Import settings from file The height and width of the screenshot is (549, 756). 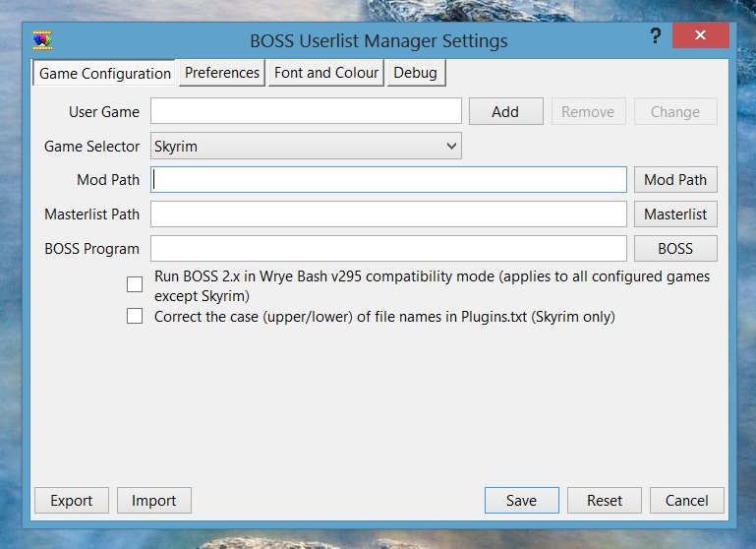(x=154, y=501)
